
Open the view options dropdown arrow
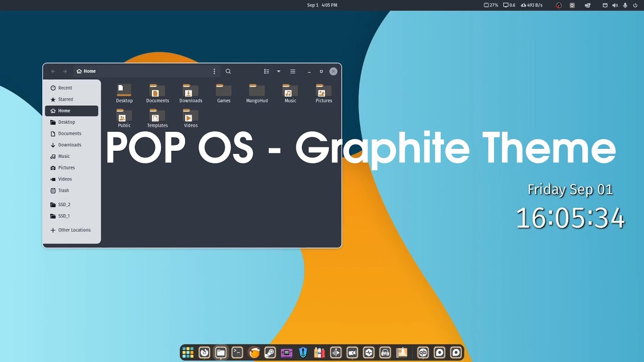click(x=279, y=71)
